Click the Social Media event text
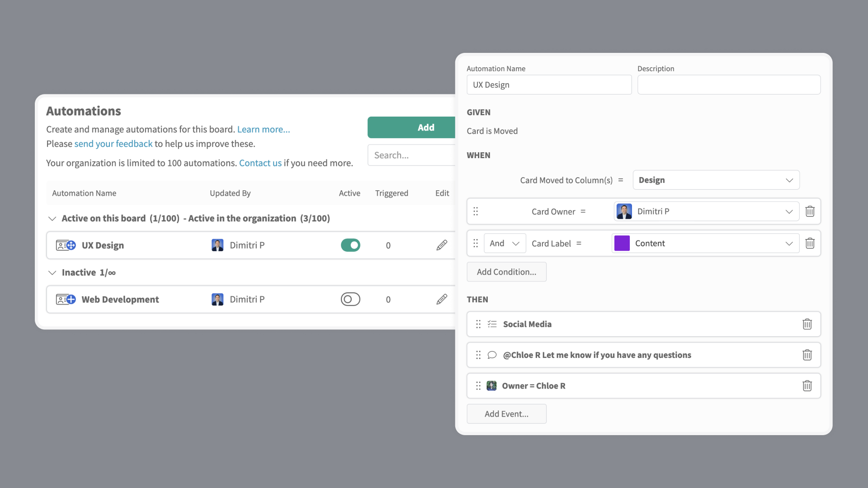868x488 pixels. [x=527, y=324]
